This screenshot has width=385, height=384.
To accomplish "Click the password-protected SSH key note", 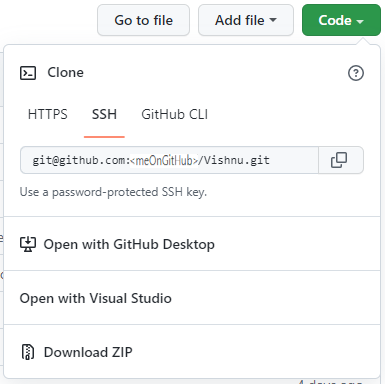I will pyautogui.click(x=113, y=192).
